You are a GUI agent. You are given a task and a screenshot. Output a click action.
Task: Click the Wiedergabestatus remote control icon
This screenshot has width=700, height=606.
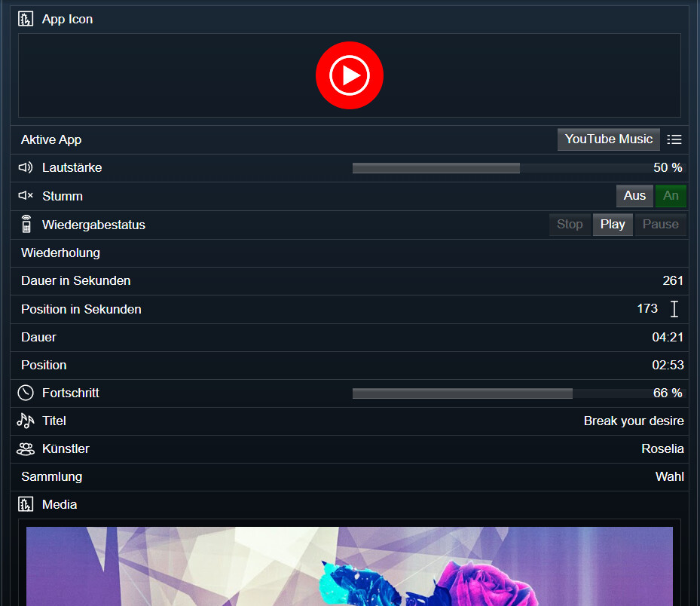point(26,224)
